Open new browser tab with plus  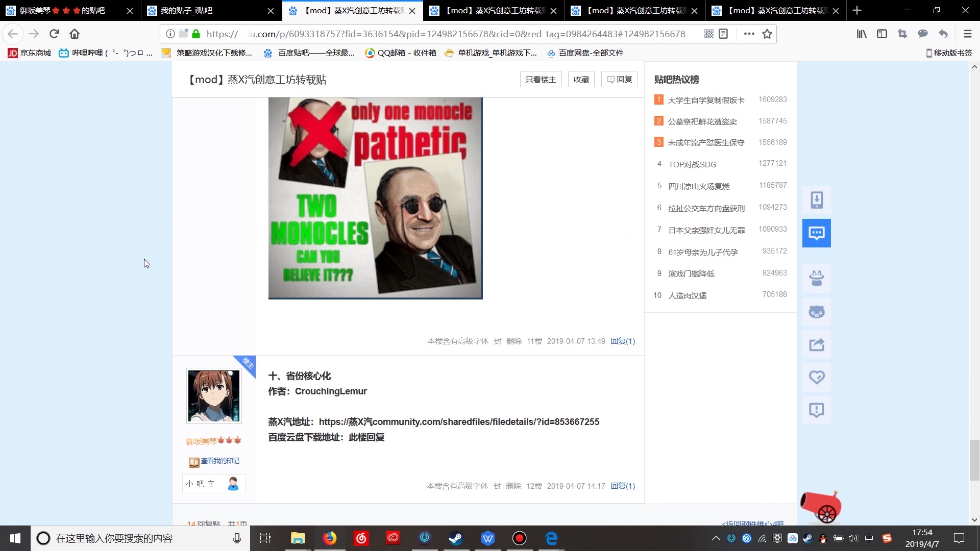(x=857, y=10)
